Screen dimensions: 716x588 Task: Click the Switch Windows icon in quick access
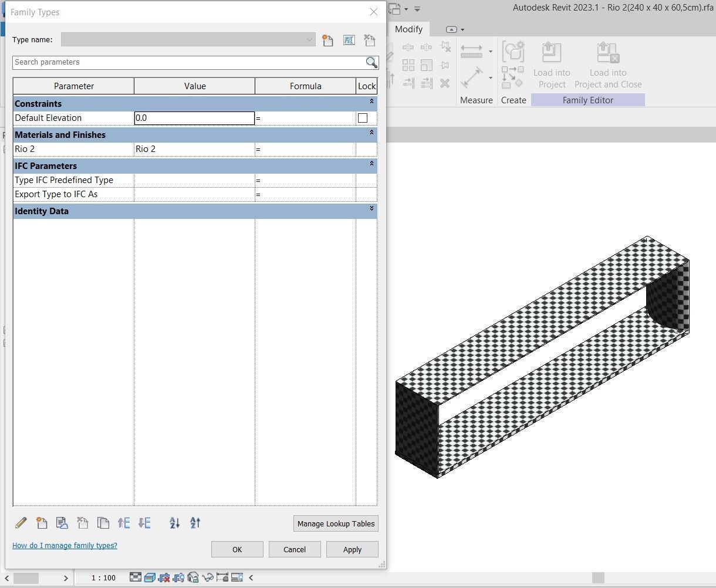[394, 9]
